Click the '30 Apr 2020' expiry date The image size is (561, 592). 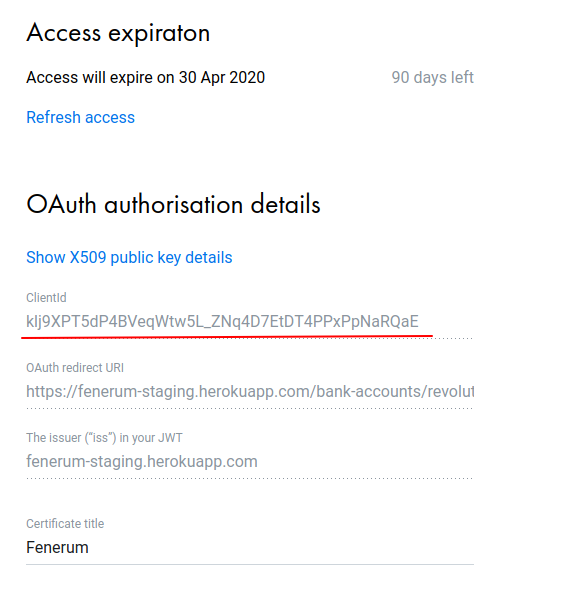(x=222, y=78)
